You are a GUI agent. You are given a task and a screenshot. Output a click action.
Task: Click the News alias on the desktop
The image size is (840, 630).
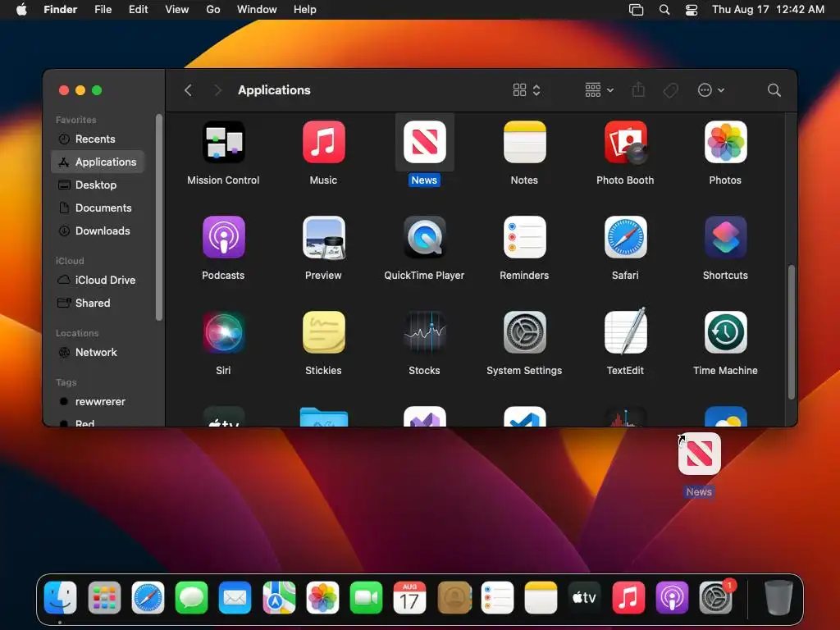tap(699, 454)
